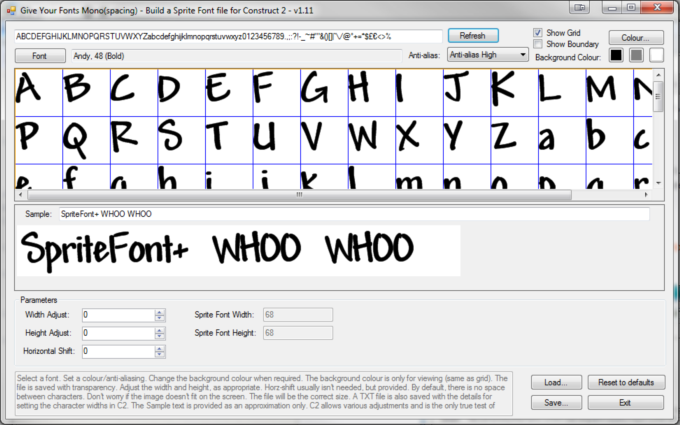Click the Sample text input field
This screenshot has height=425, width=680.
352,213
